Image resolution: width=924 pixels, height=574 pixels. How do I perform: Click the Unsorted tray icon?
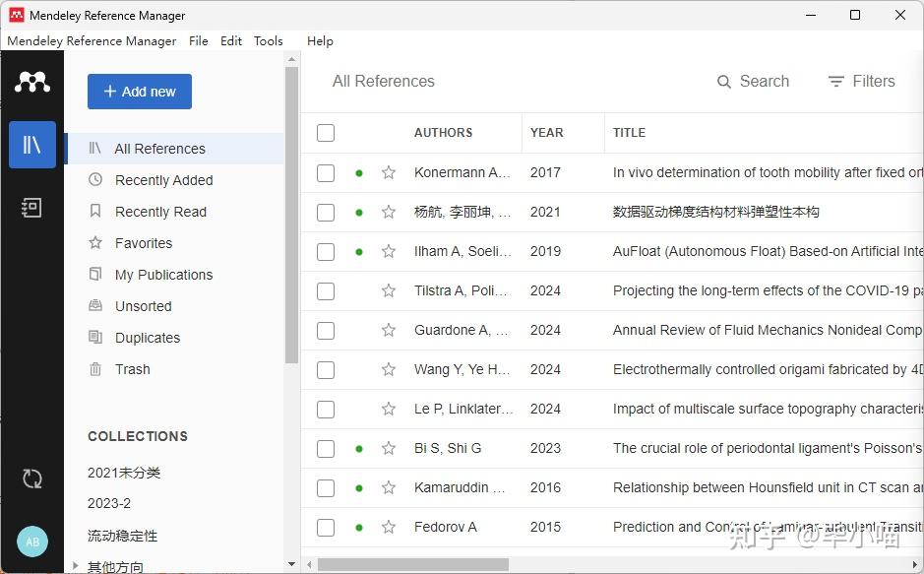[x=95, y=305]
